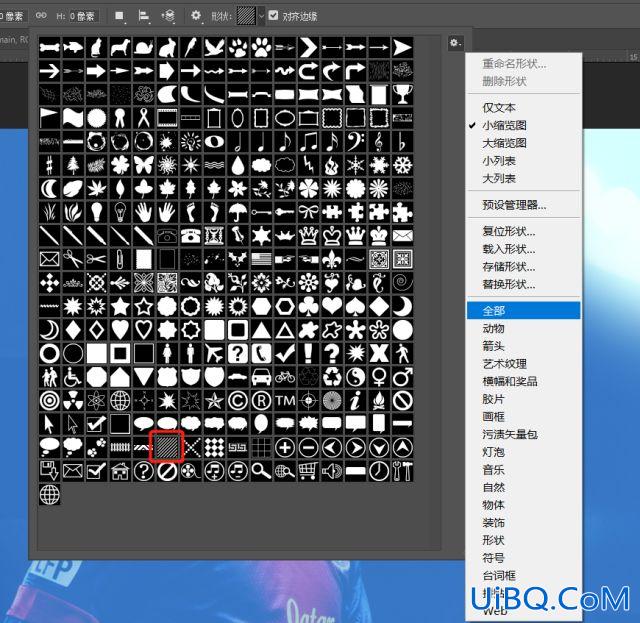Image resolution: width=640 pixels, height=623 pixels.
Task: Pick the recycle symbol shape
Action: (x=332, y=377)
